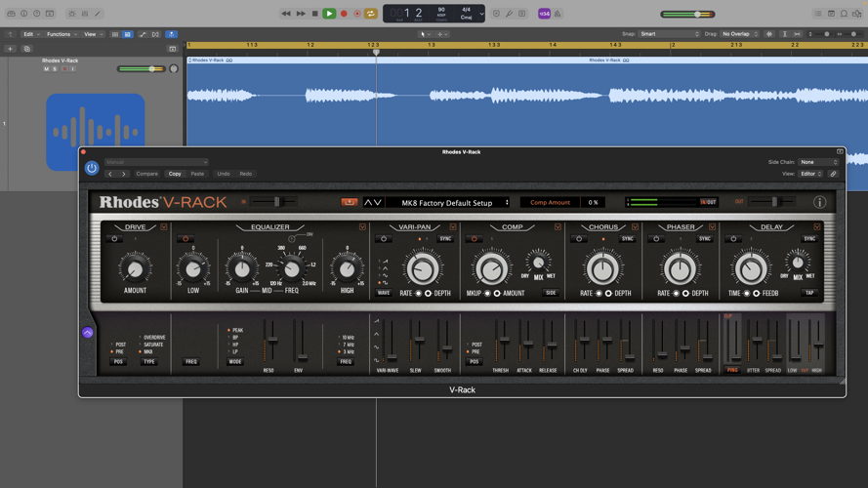This screenshot has width=868, height=488.
Task: Click the CHORUS SYNC button
Action: [x=627, y=239]
